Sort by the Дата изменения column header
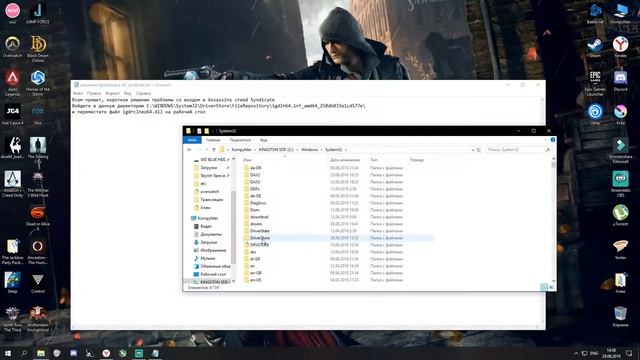The width and height of the screenshot is (640, 360). 345,160
